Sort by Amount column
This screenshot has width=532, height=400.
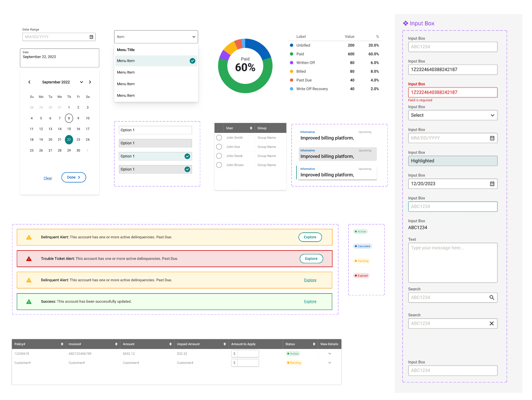(170, 344)
